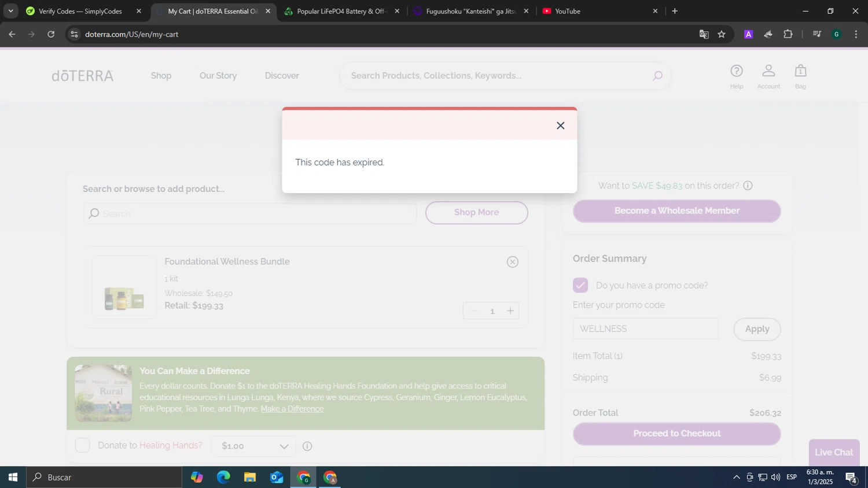This screenshot has height=488, width=868.
Task: Open File Explorer from taskbar
Action: pyautogui.click(x=250, y=477)
